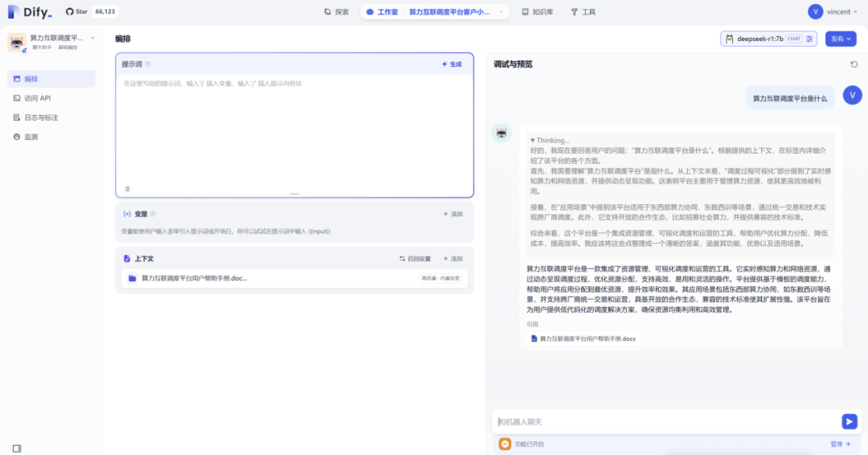
Task: Click the 工具 hammer icon
Action: [574, 11]
